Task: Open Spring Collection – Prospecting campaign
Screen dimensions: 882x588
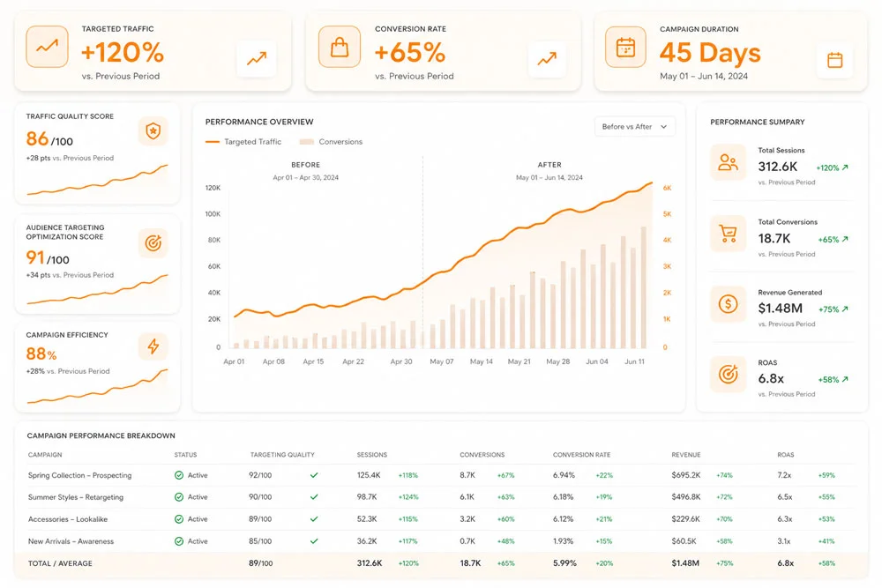Action: click(x=80, y=475)
